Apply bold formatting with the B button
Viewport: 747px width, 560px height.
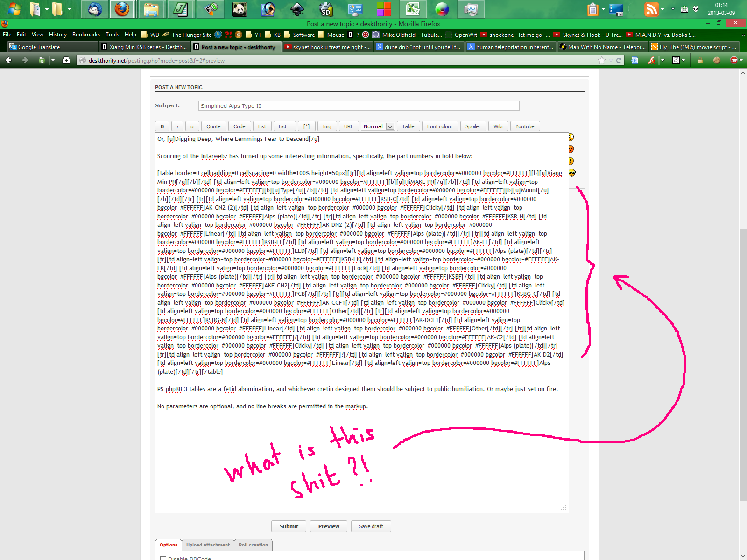point(162,126)
